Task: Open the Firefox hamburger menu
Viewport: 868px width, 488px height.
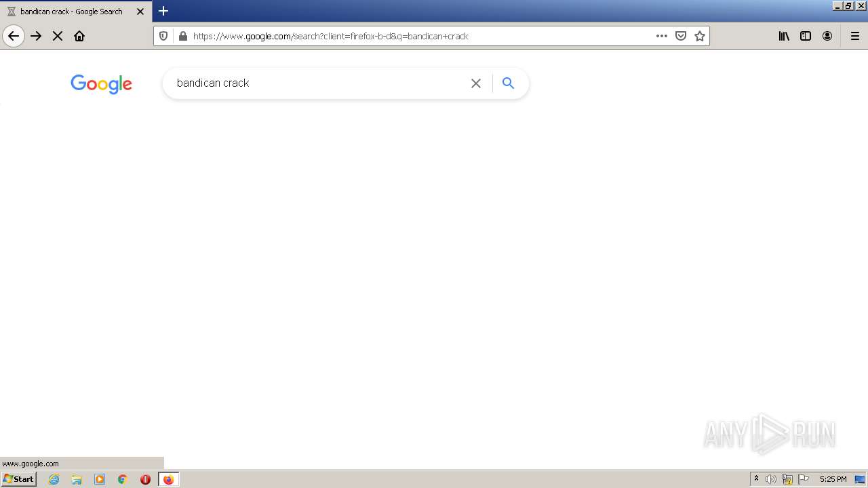Action: [855, 36]
